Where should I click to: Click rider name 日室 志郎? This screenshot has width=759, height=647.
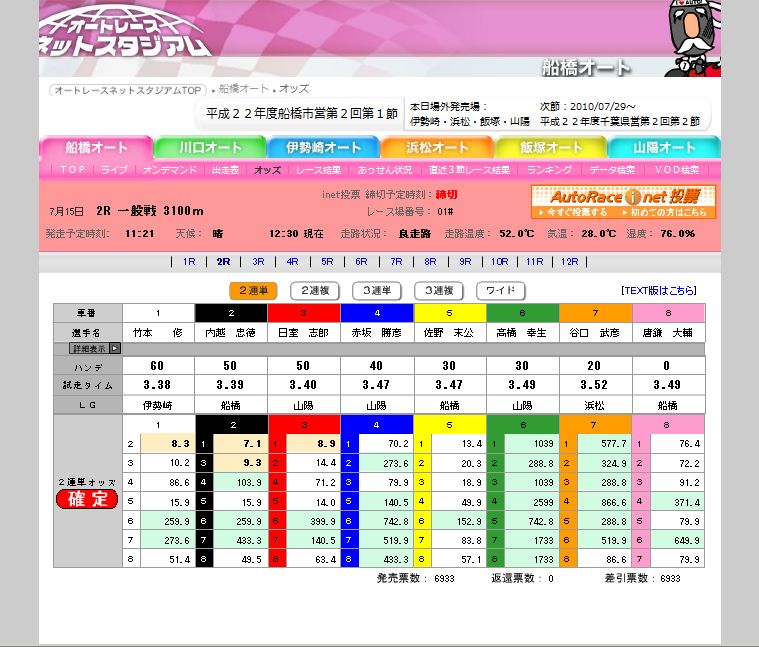tap(304, 333)
